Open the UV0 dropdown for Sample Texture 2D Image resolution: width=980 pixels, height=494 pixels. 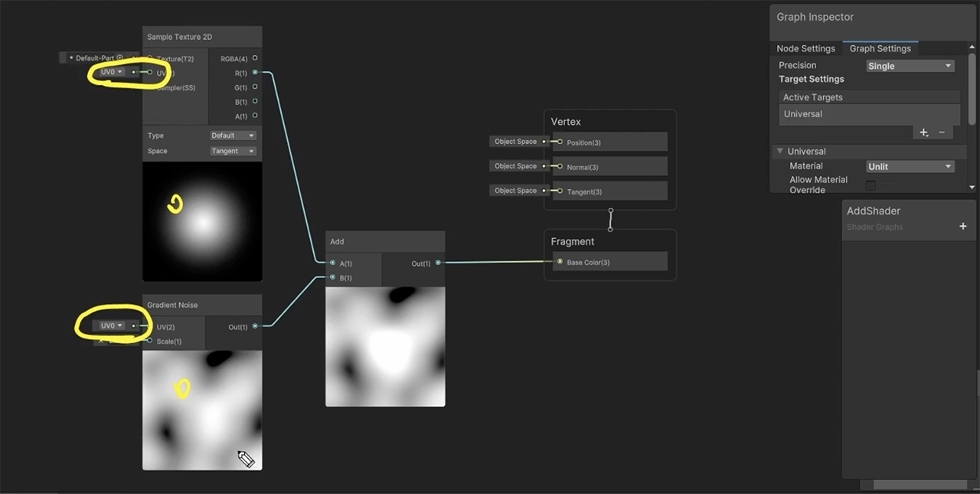(x=111, y=72)
